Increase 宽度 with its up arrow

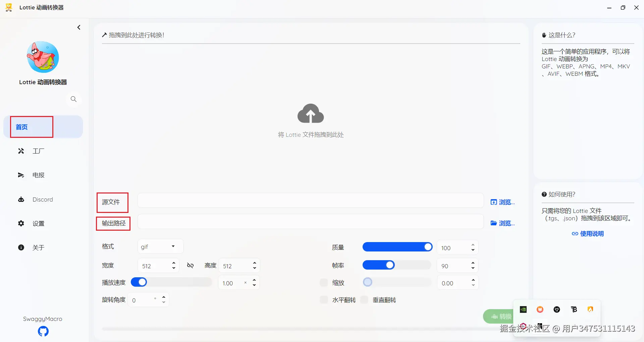pyautogui.click(x=174, y=263)
